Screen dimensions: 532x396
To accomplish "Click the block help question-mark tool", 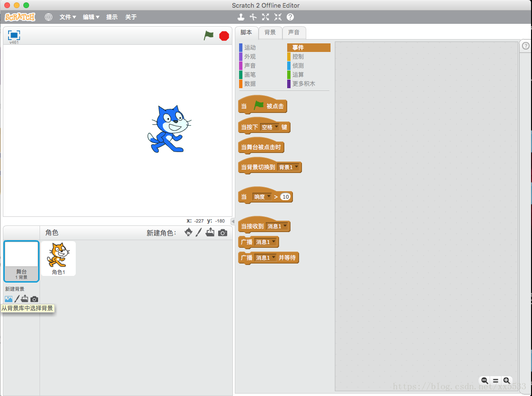I will [290, 17].
